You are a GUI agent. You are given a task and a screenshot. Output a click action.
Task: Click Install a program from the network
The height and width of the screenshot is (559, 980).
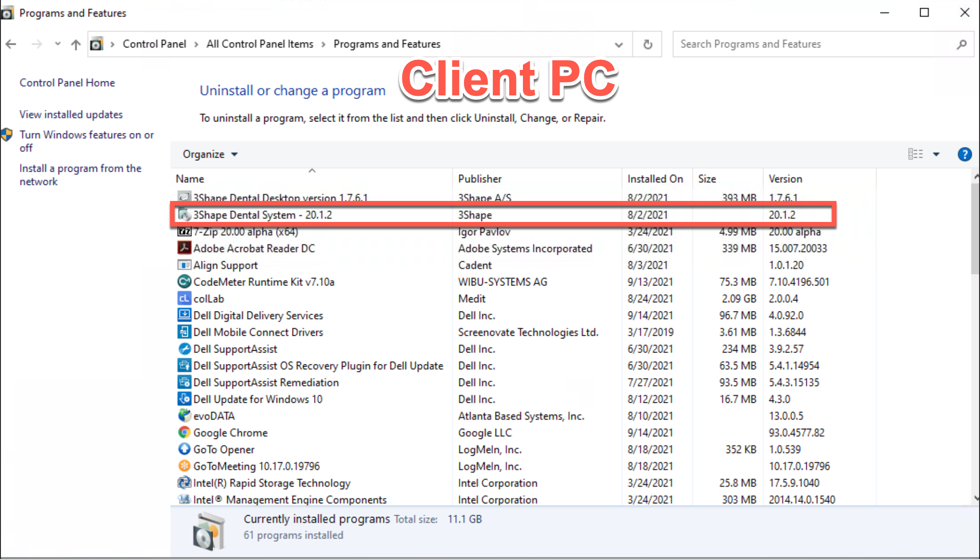pyautogui.click(x=80, y=175)
